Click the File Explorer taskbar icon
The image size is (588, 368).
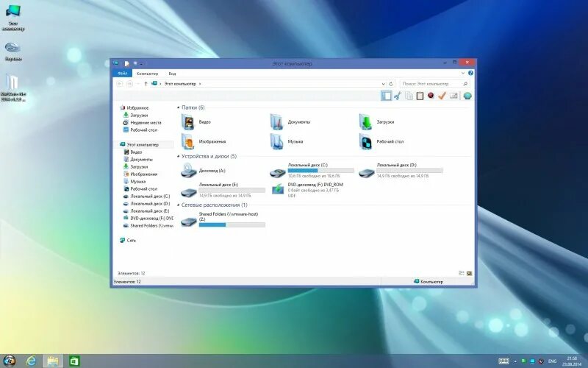53,361
